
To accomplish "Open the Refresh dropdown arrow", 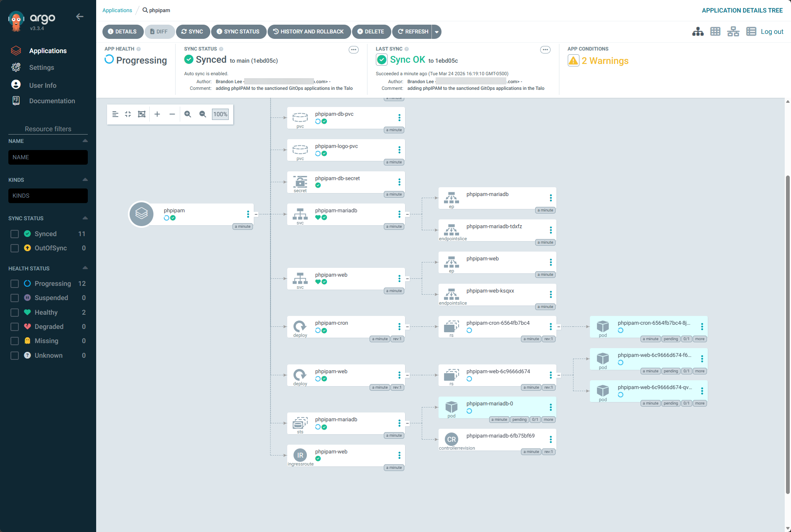I will (436, 32).
